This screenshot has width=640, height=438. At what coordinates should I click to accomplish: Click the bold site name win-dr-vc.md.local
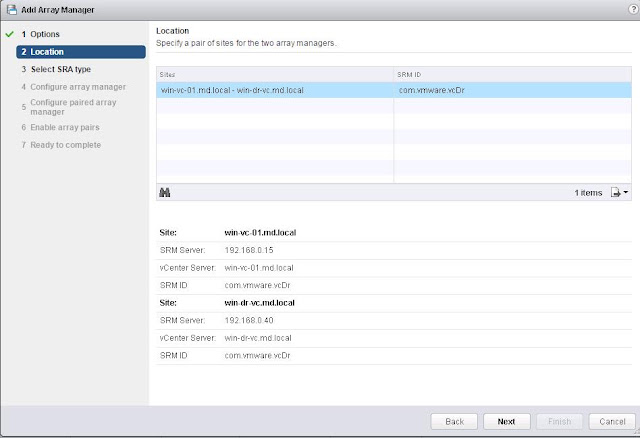(260, 303)
